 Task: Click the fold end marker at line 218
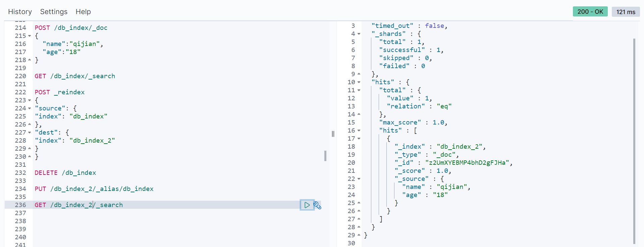30,60
